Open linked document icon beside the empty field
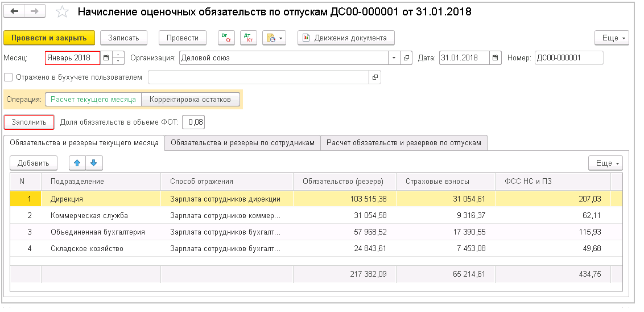This screenshot has height=312, width=644. (x=374, y=77)
